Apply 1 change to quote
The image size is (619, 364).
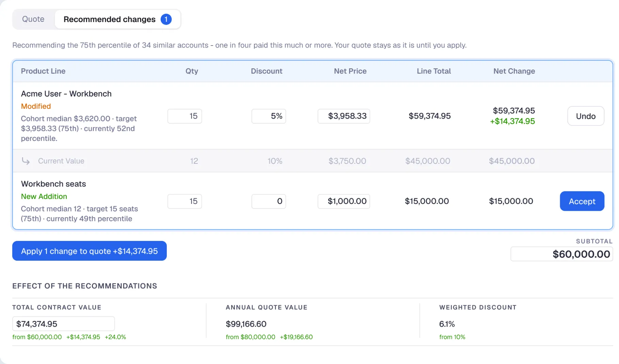pos(89,251)
